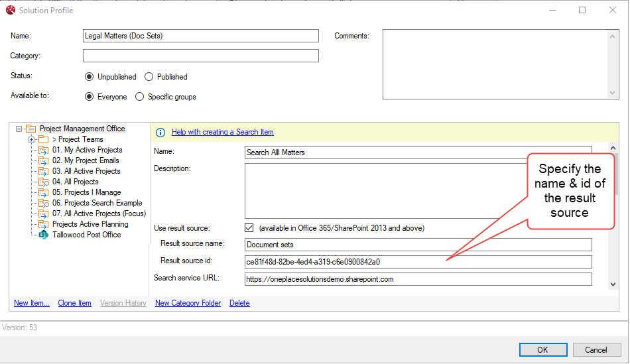Uncheck the Use result source checkbox
This screenshot has height=364, width=630.
[249, 228]
